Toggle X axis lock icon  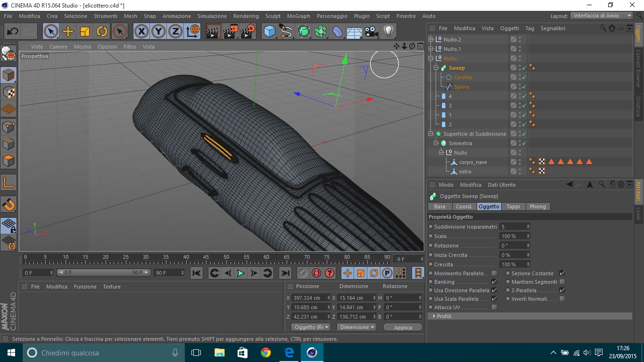(141, 32)
